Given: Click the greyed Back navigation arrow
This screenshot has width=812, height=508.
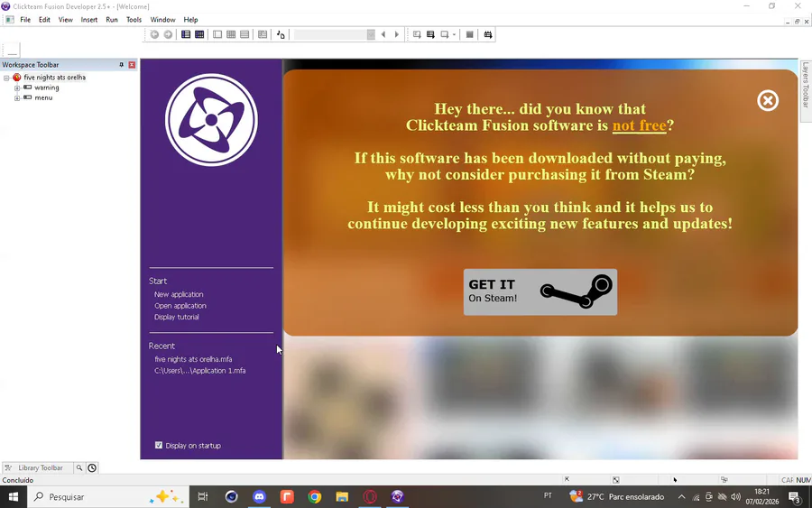Looking at the screenshot, I should (x=154, y=34).
